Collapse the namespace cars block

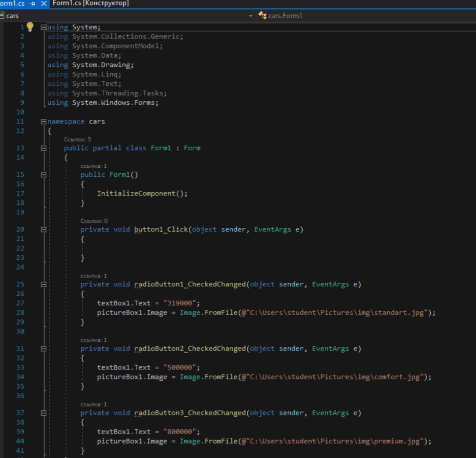click(x=43, y=122)
